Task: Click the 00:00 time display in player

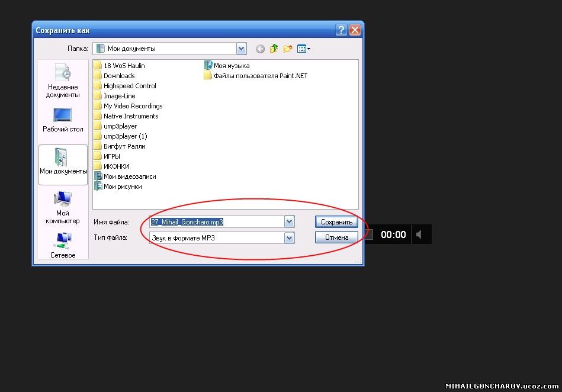Action: coord(393,234)
